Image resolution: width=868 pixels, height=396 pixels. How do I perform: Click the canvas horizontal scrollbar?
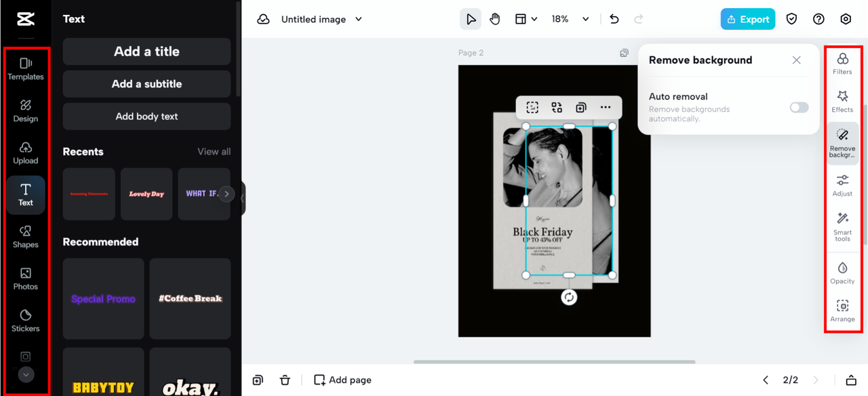(554, 362)
